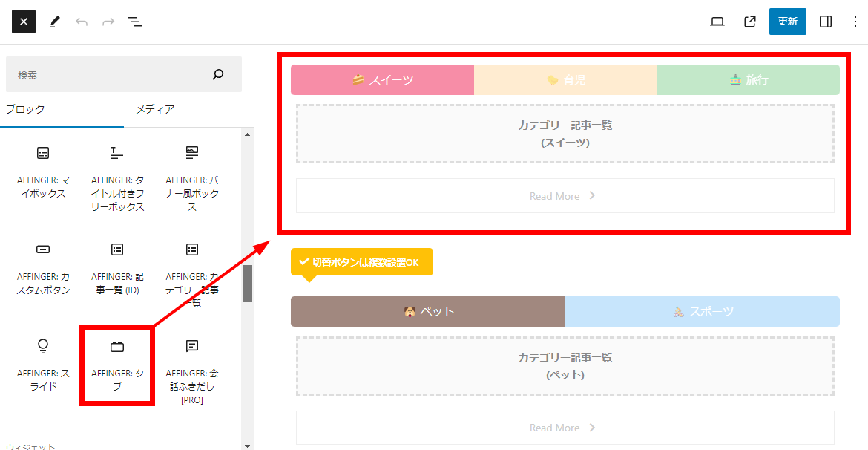The width and height of the screenshot is (868, 450).
Task: Select the pencil edit tool icon
Action: tap(54, 22)
